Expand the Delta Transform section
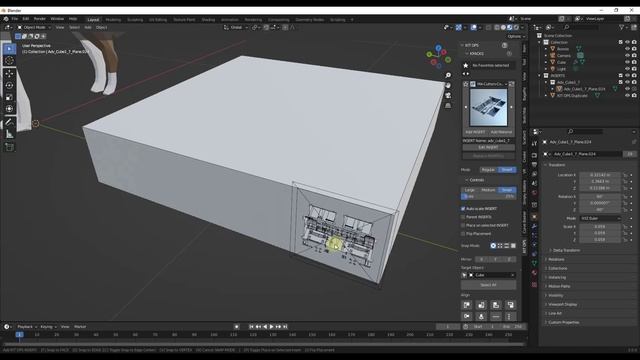 tap(566, 250)
